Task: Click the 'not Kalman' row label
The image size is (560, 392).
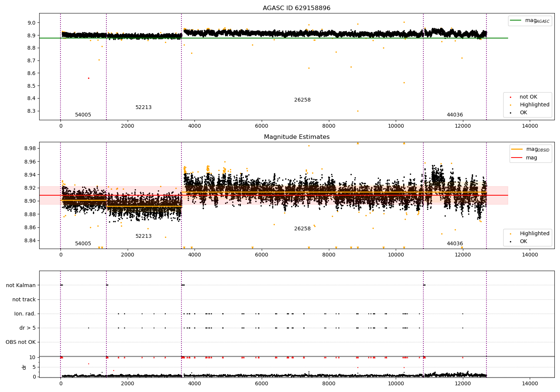Action: [21, 286]
